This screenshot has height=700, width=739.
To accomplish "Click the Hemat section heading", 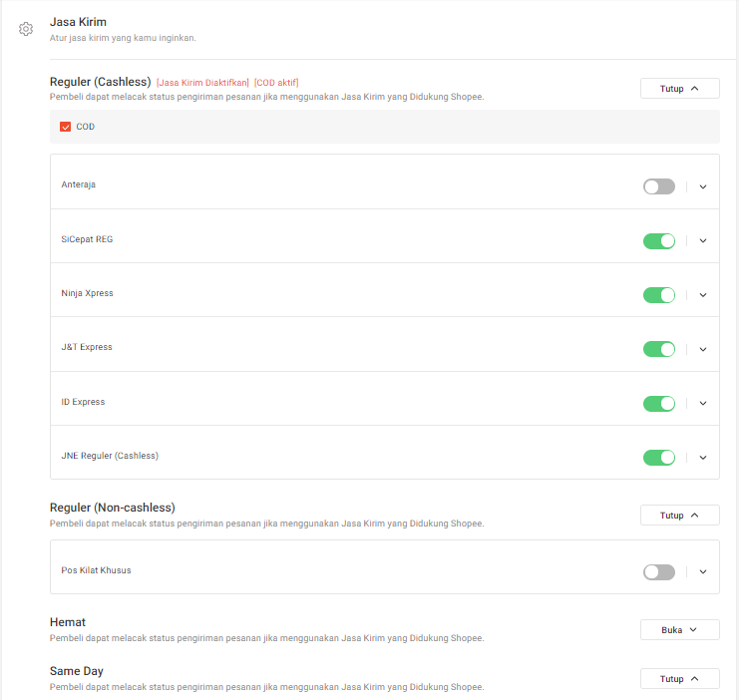I will coord(68,622).
